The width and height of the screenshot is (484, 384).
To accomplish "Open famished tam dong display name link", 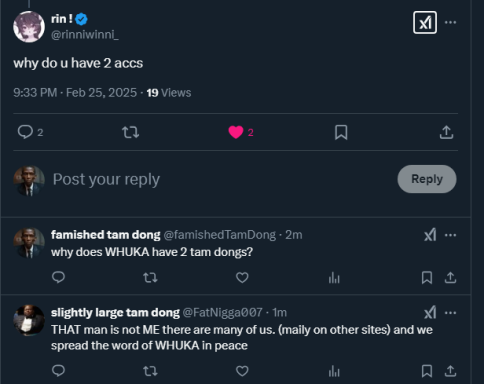I will click(106, 235).
